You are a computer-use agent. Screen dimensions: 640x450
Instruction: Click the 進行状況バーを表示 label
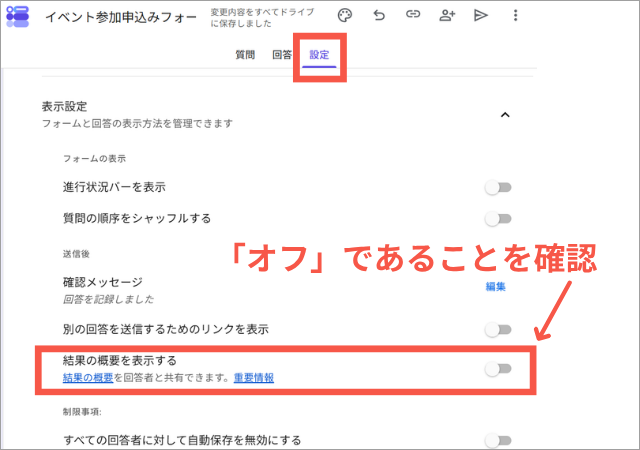pyautogui.click(x=114, y=187)
